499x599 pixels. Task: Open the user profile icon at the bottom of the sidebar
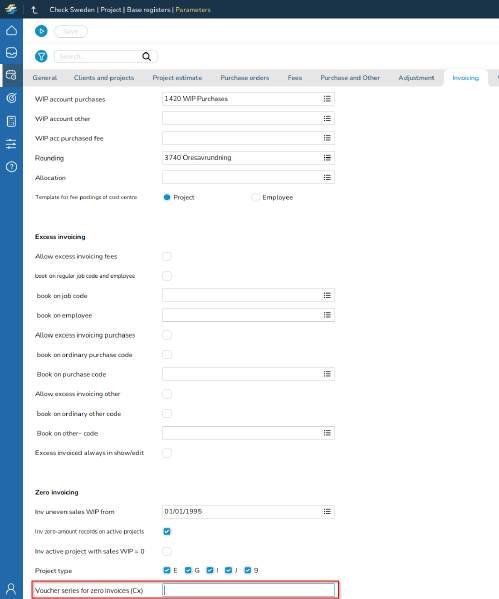(11, 589)
